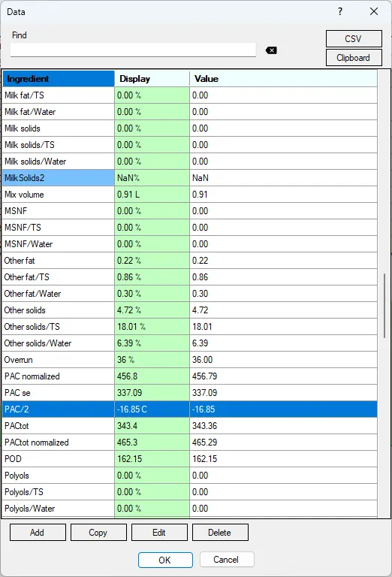Image resolution: width=392 pixels, height=577 pixels.
Task: Click the 0.91 L display cell
Action: pos(152,195)
